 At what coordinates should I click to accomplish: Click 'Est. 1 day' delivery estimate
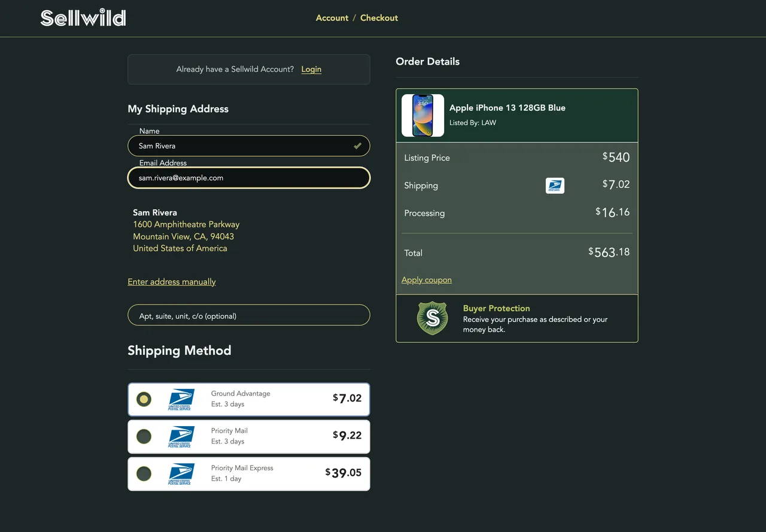pos(226,479)
